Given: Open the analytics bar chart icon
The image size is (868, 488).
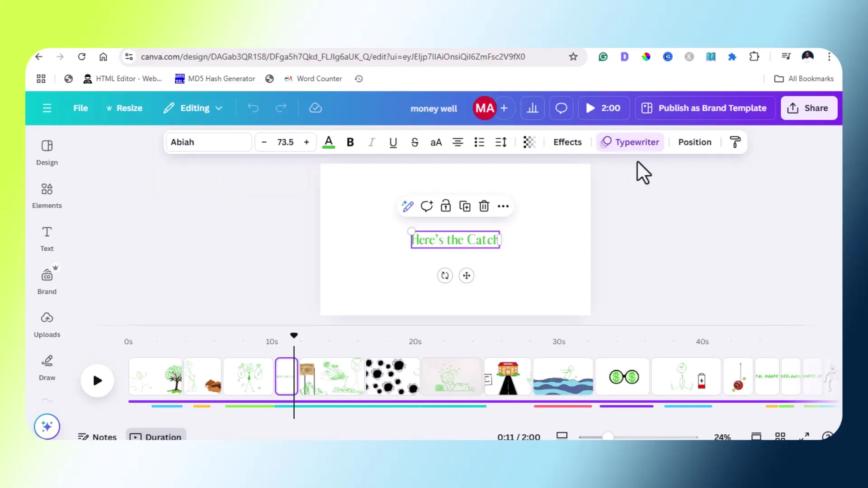Looking at the screenshot, I should pos(533,108).
